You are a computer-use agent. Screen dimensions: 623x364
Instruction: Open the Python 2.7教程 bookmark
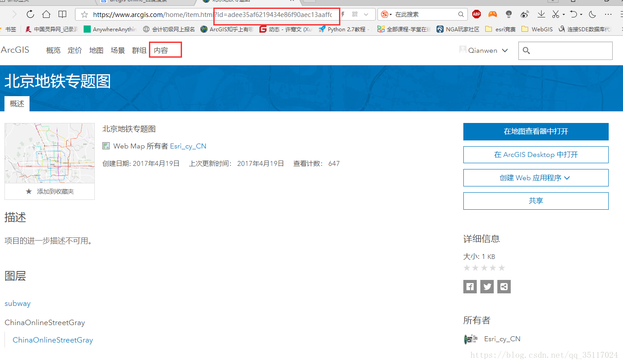344,29
